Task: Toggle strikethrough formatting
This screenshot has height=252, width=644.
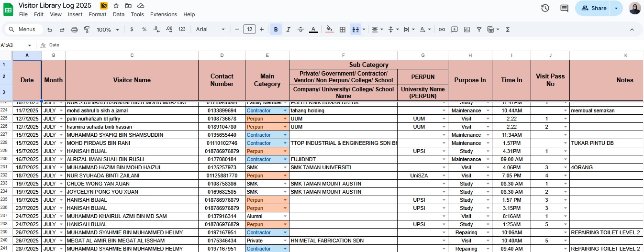Action: (x=300, y=30)
